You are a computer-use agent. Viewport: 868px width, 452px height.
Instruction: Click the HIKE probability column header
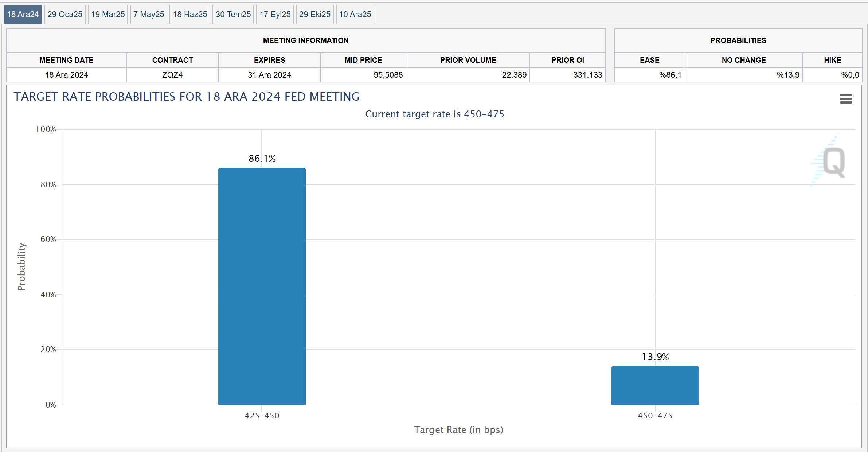pyautogui.click(x=832, y=60)
